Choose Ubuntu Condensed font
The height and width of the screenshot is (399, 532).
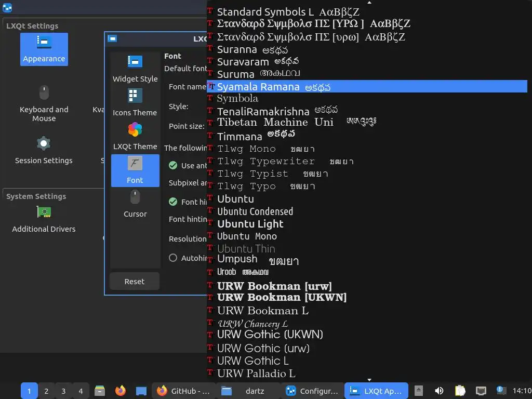click(367, 211)
